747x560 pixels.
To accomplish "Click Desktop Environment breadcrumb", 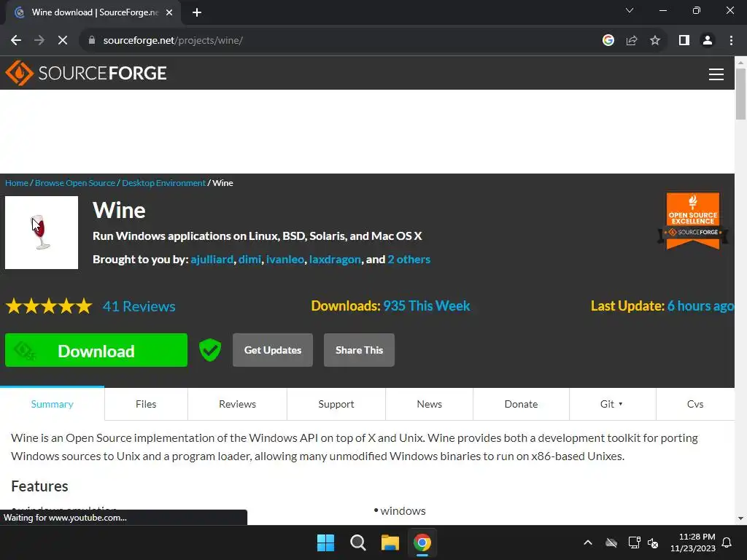I will [163, 183].
